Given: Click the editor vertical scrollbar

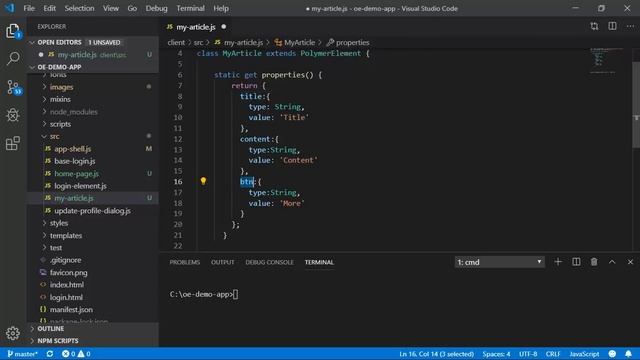Looking at the screenshot, I should point(636,104).
